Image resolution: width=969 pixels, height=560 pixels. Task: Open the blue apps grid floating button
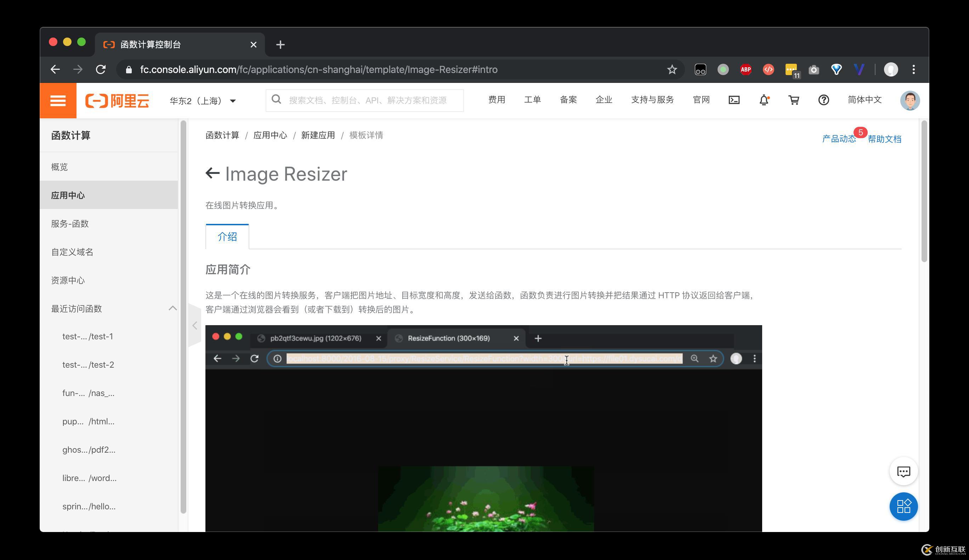click(903, 506)
